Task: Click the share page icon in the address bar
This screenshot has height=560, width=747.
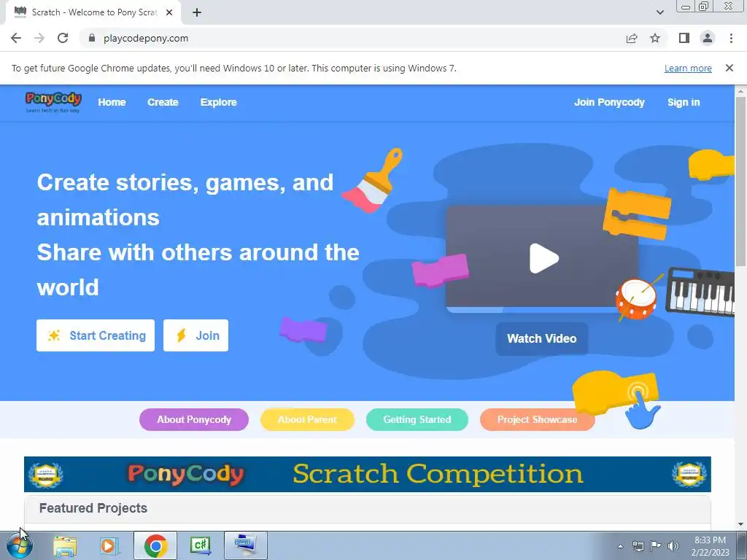Action: point(632,38)
